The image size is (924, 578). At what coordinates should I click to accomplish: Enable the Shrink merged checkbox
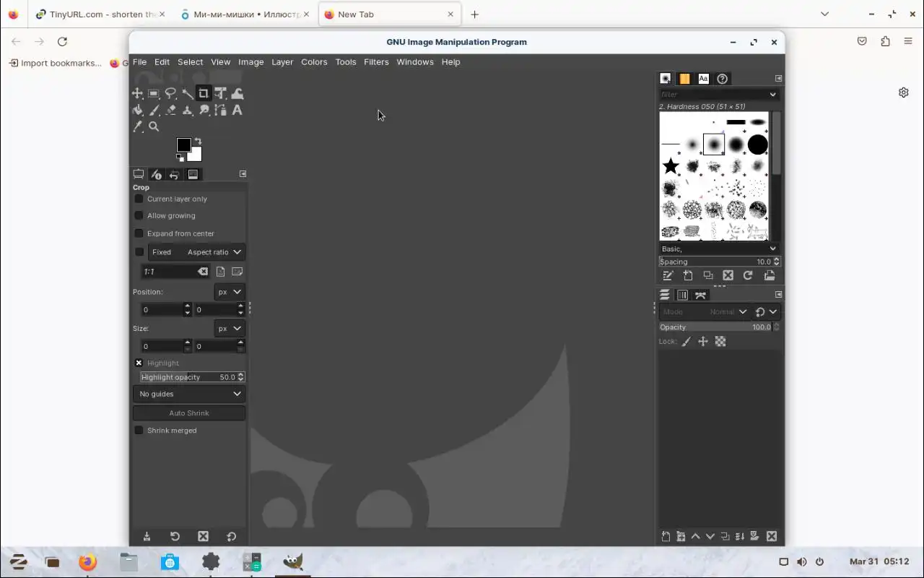click(139, 431)
